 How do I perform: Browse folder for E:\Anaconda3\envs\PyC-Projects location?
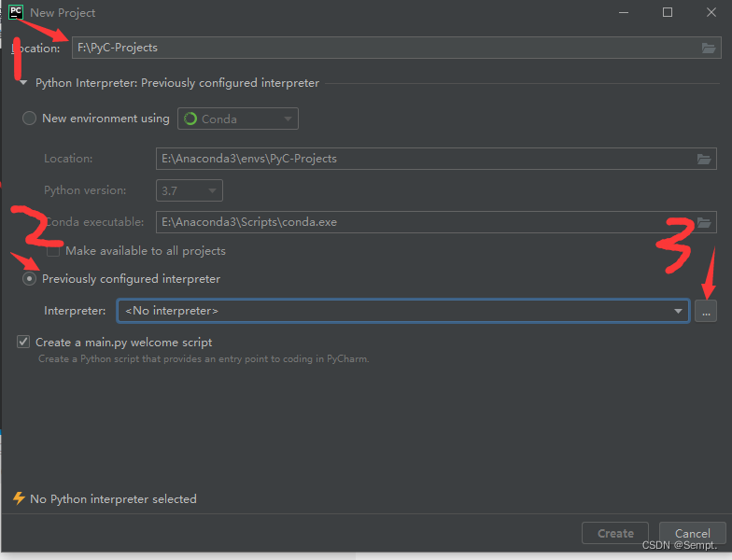[x=704, y=159]
